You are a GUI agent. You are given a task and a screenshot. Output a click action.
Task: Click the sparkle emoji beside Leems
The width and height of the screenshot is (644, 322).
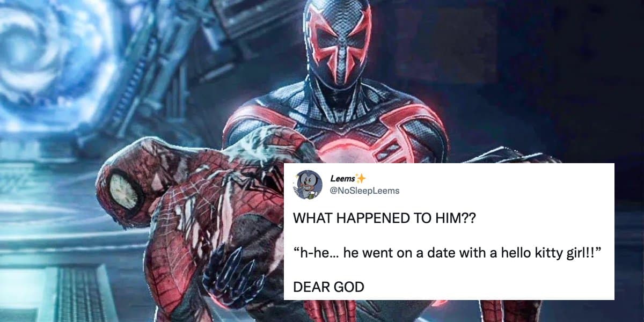click(x=360, y=179)
